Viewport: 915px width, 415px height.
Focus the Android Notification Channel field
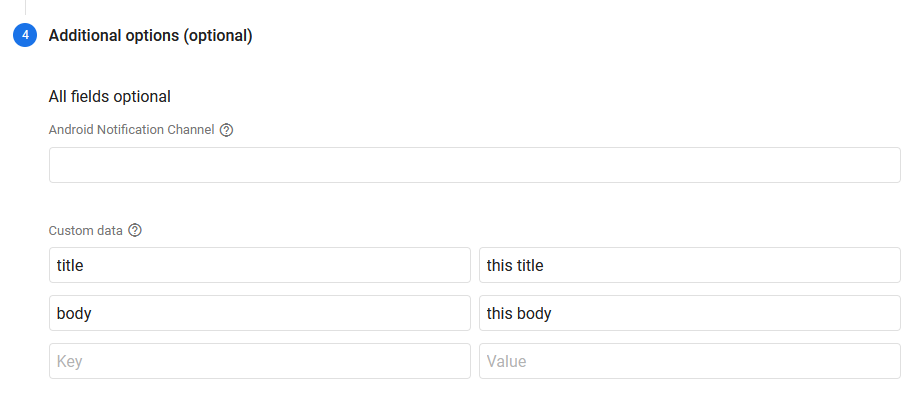[474, 165]
